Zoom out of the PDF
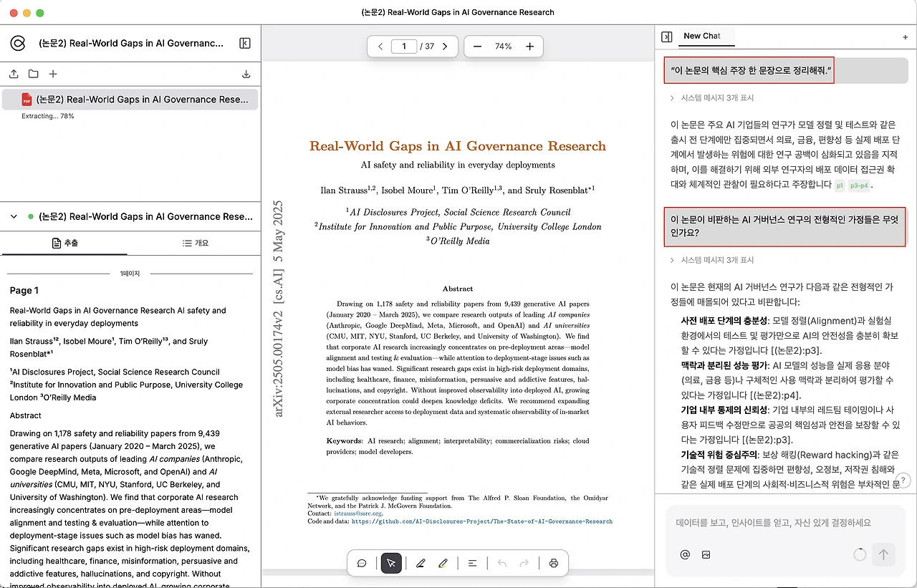 coord(477,47)
